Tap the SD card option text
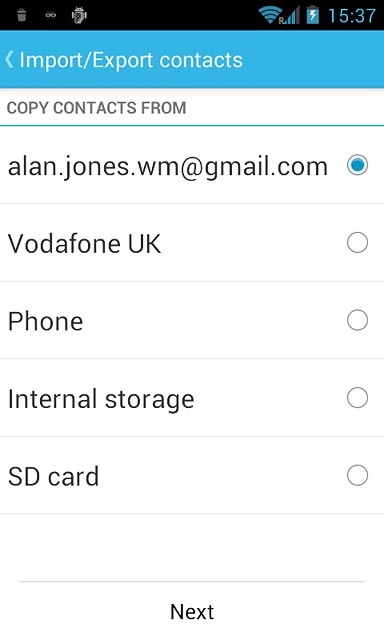This screenshot has height=640, width=384. (x=53, y=476)
